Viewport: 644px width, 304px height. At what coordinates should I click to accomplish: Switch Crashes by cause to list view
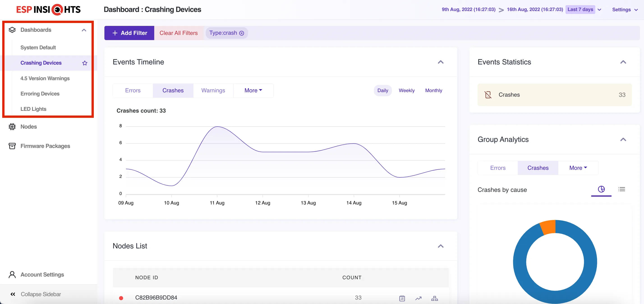point(621,189)
